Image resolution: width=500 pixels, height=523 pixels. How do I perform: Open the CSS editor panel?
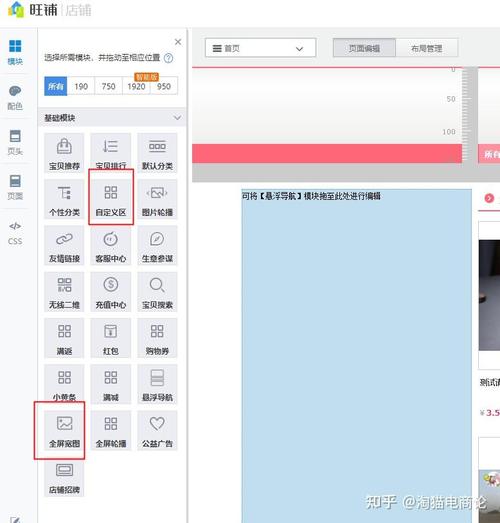[x=15, y=233]
